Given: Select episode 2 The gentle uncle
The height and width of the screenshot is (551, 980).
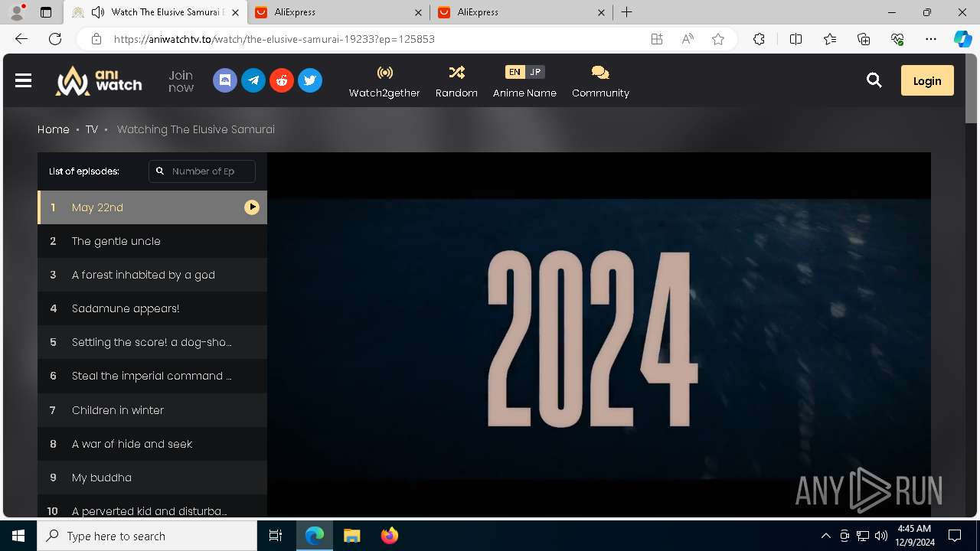Looking at the screenshot, I should click(x=152, y=241).
